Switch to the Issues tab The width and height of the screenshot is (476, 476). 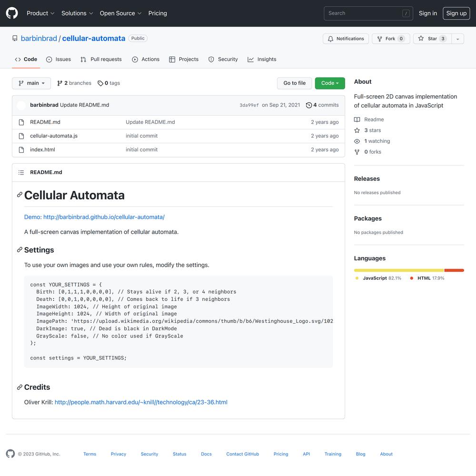click(58, 59)
